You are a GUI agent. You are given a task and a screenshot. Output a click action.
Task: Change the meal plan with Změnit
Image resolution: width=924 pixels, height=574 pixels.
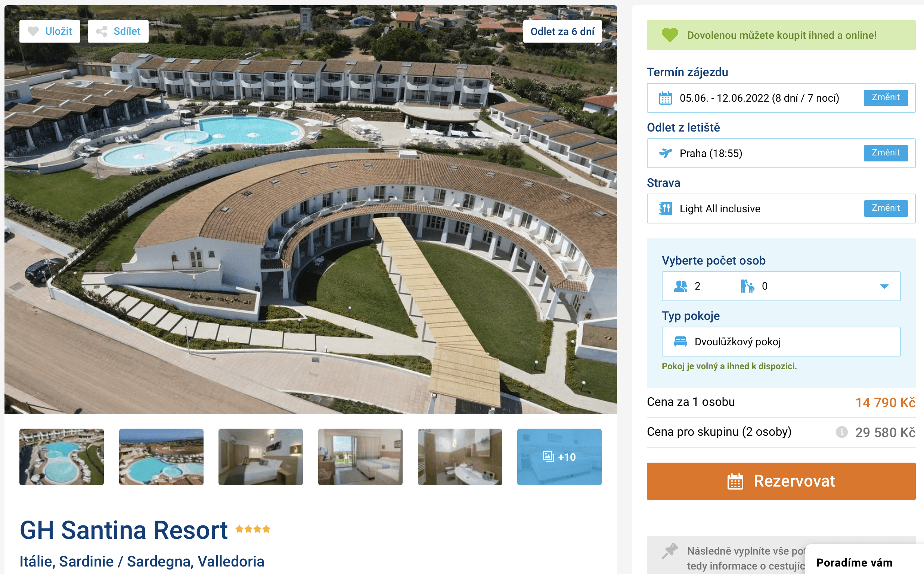click(885, 208)
